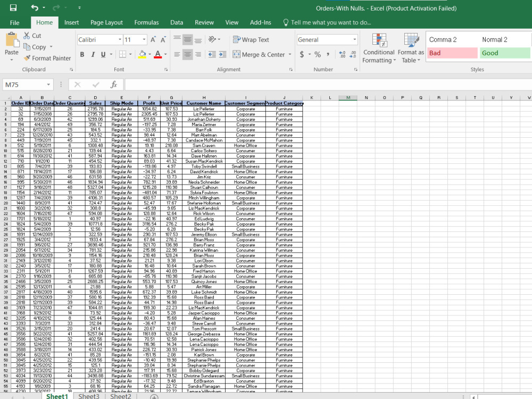Image resolution: width=532 pixels, height=399 pixels.
Task: Open the Customize Quick Access Toolbar arrow
Action: 79,7
